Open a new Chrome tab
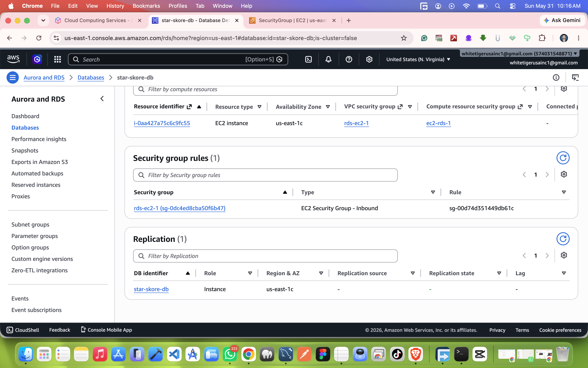Image resolution: width=588 pixels, height=368 pixels. click(x=349, y=20)
